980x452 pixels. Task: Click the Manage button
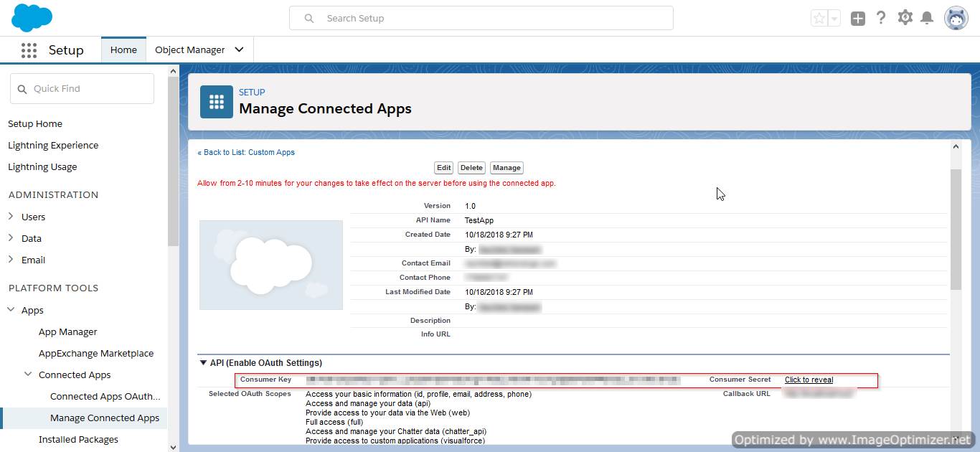click(507, 168)
